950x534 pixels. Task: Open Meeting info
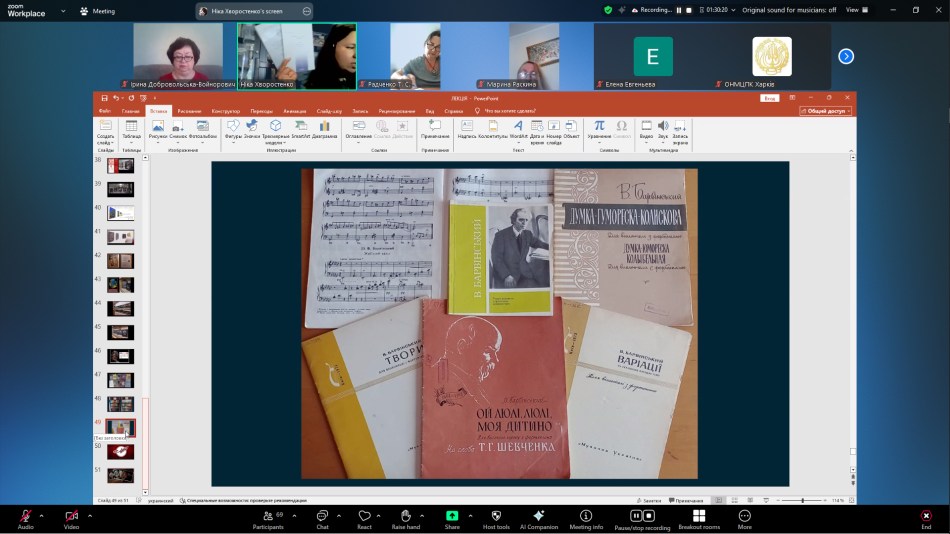tap(586, 516)
